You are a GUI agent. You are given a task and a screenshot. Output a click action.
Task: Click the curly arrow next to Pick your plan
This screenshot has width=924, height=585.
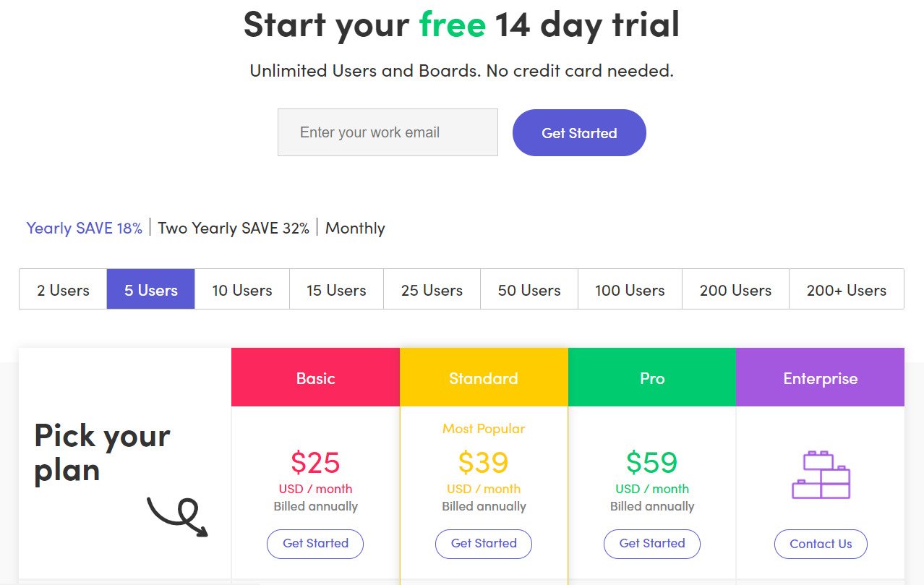point(178,516)
